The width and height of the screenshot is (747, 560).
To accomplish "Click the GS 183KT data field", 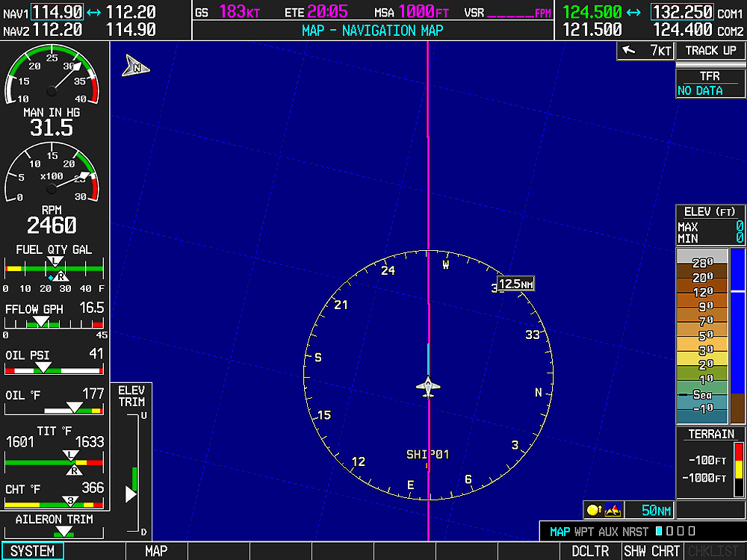I will tap(228, 12).
